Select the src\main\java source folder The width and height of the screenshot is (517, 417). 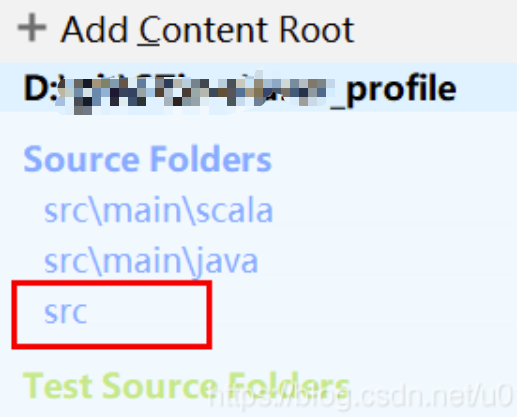[x=151, y=262]
